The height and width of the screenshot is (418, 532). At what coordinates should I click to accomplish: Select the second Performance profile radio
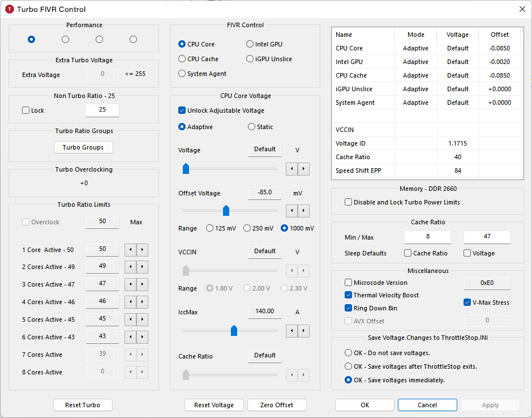point(65,40)
